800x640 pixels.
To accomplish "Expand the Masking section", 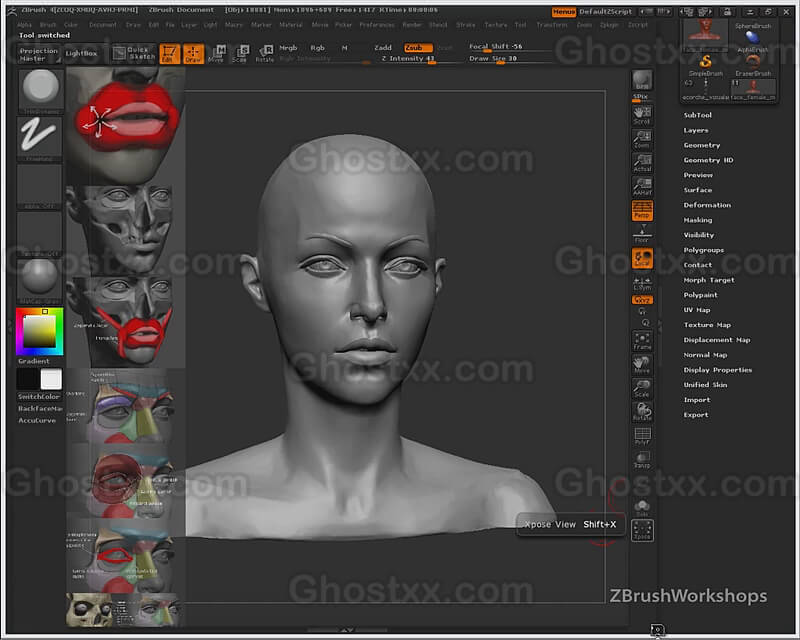I will tap(697, 220).
